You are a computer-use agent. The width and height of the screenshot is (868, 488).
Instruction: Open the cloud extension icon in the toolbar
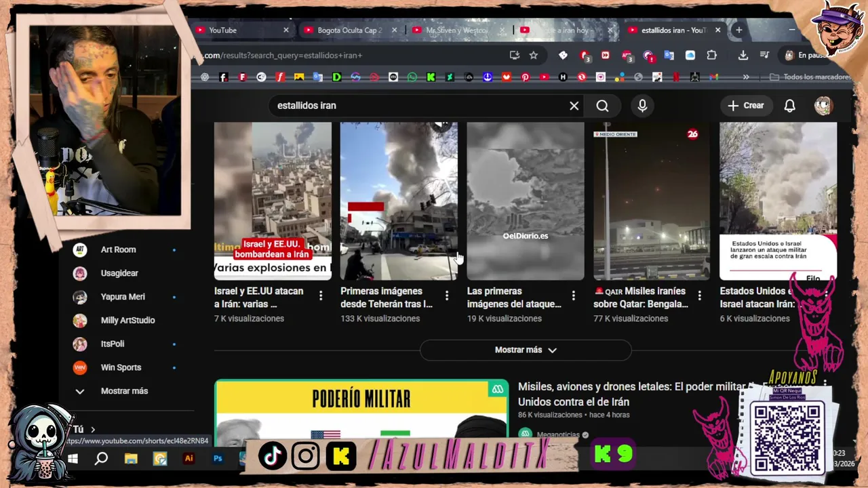690,56
